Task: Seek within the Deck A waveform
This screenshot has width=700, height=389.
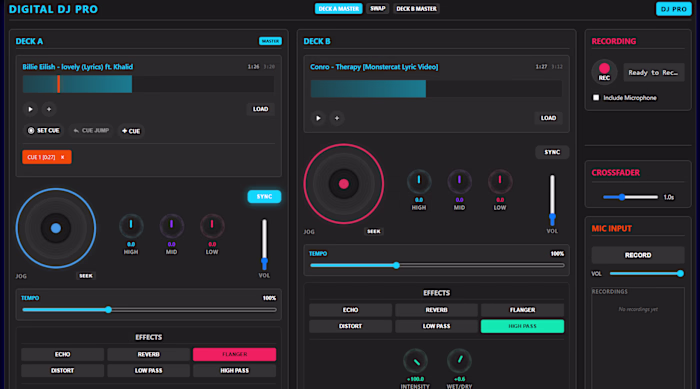Action: coord(149,84)
